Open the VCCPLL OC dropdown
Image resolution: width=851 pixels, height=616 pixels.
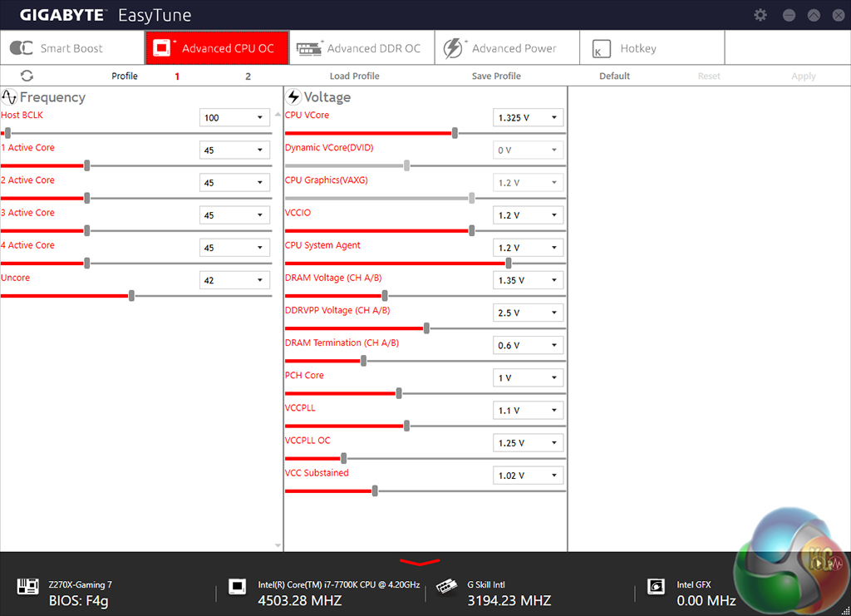click(x=528, y=443)
